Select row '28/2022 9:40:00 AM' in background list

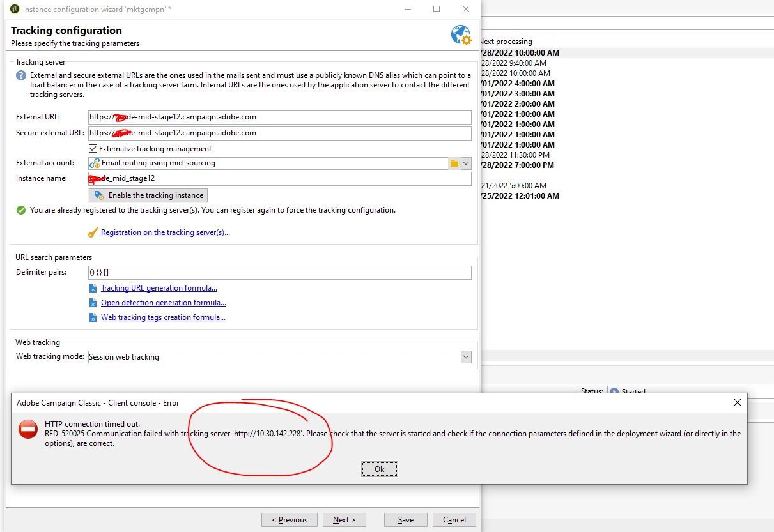(627, 63)
